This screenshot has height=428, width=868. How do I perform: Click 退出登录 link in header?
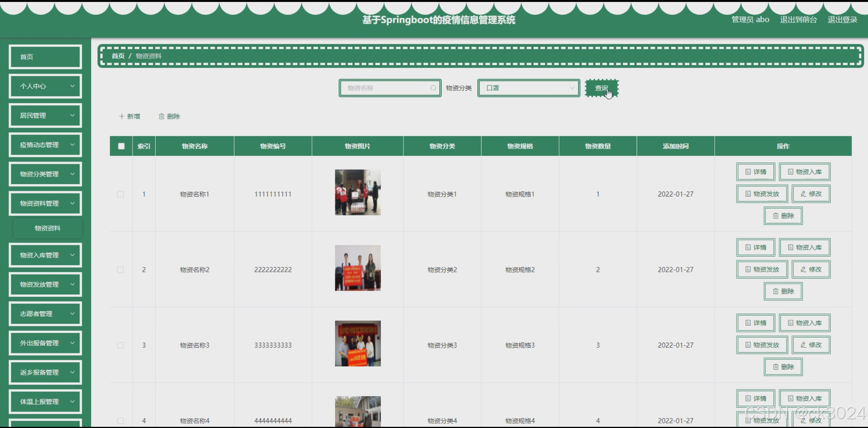[x=842, y=20]
